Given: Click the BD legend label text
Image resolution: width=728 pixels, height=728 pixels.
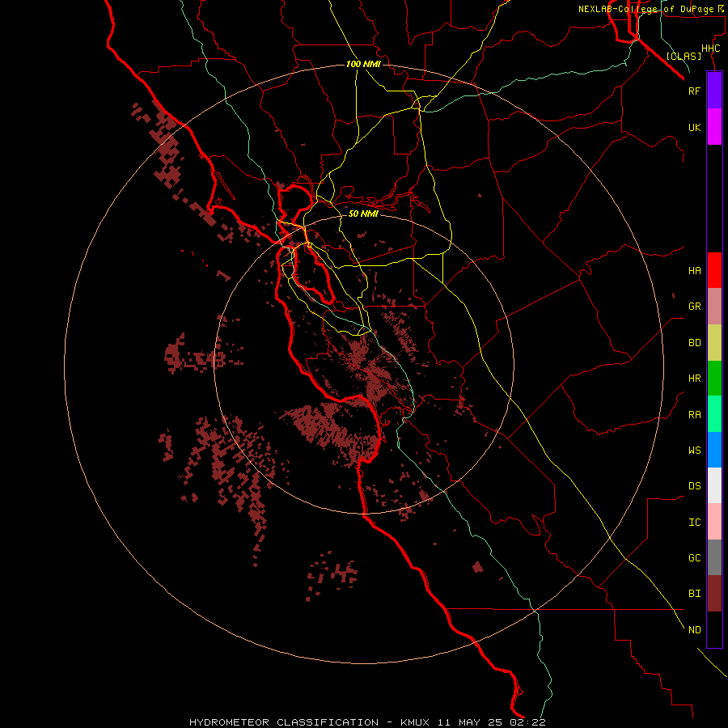Looking at the screenshot, I should click(x=694, y=343).
